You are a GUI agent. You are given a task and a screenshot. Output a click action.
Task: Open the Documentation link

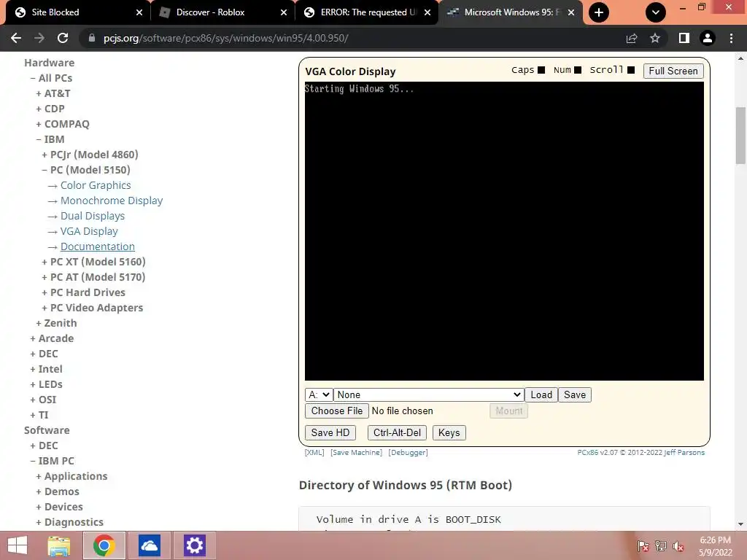98,246
